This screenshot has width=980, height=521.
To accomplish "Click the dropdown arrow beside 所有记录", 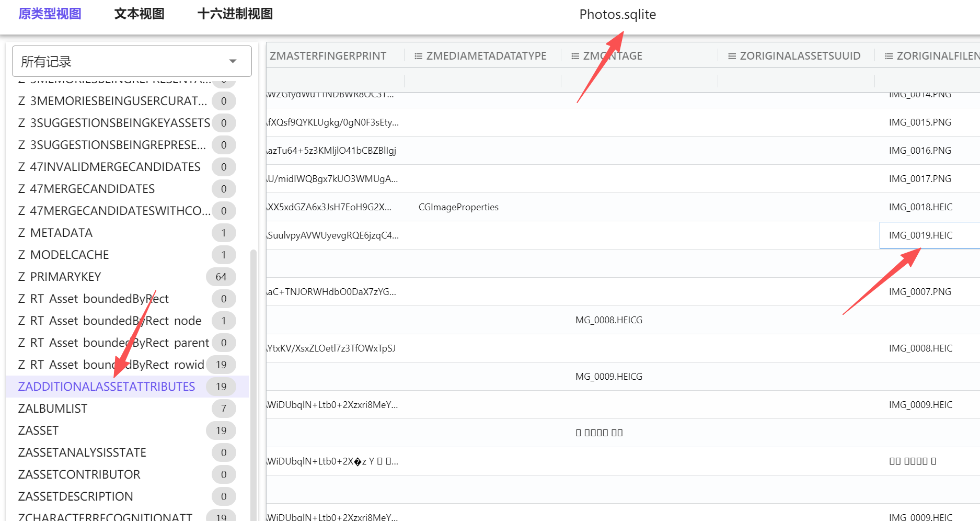I will click(x=233, y=62).
